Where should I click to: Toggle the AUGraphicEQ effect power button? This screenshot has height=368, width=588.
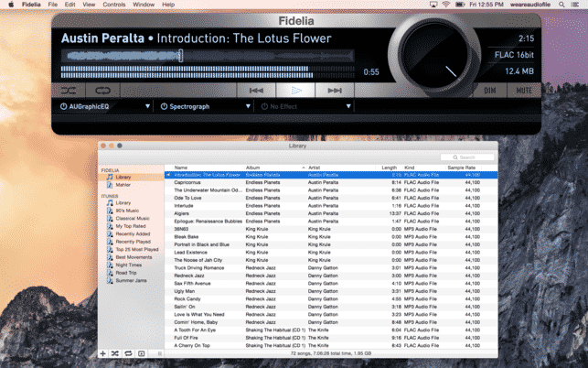coord(64,106)
